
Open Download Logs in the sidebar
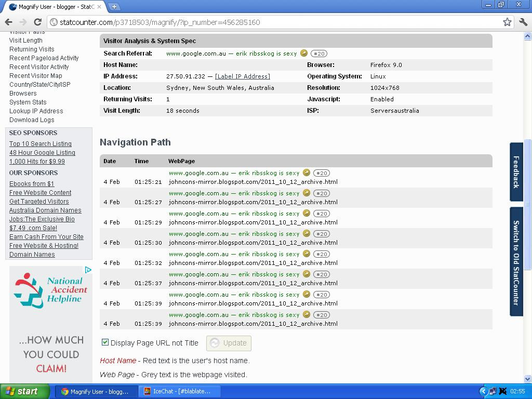point(32,120)
